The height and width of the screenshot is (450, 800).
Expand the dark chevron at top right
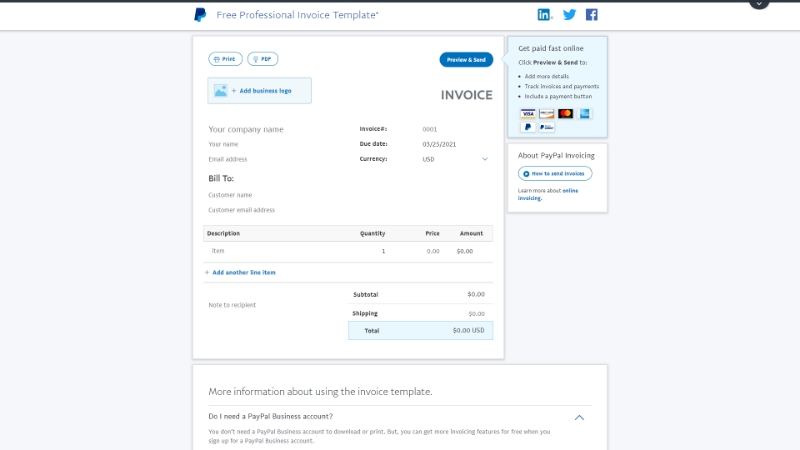click(x=759, y=3)
